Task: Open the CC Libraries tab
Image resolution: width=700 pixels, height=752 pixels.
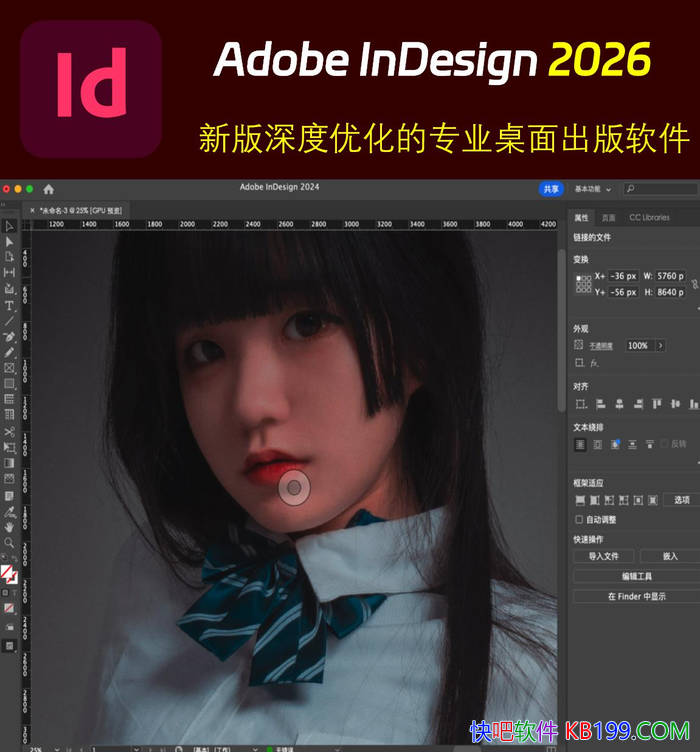Action: [649, 218]
